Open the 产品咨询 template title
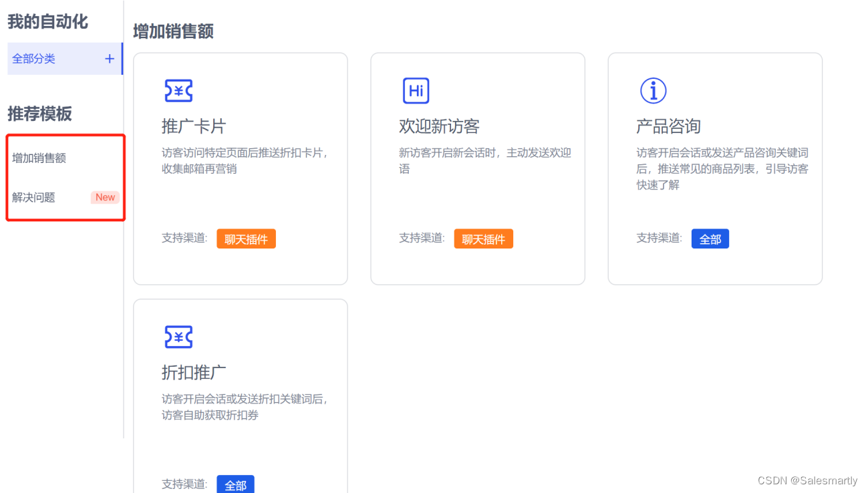Image resolution: width=868 pixels, height=493 pixels. pyautogui.click(x=668, y=126)
